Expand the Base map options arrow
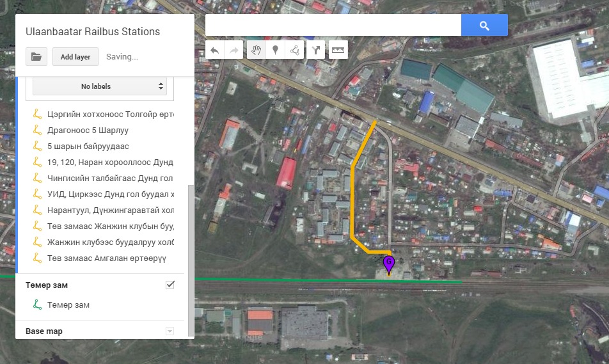This screenshot has height=364, width=609. 170,331
